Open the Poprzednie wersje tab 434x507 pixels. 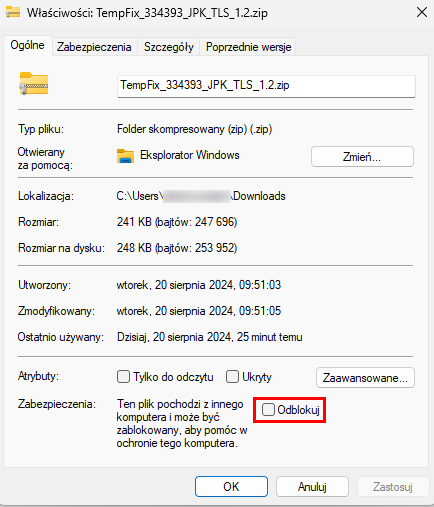click(x=248, y=47)
